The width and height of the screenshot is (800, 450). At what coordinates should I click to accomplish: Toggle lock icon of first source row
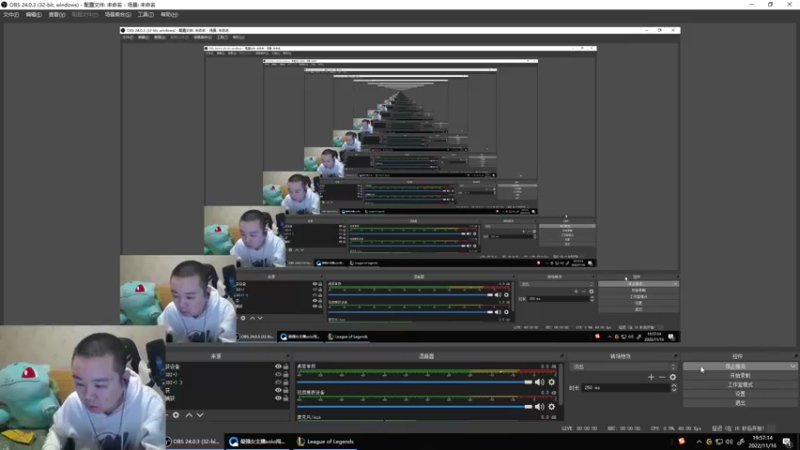[286, 366]
